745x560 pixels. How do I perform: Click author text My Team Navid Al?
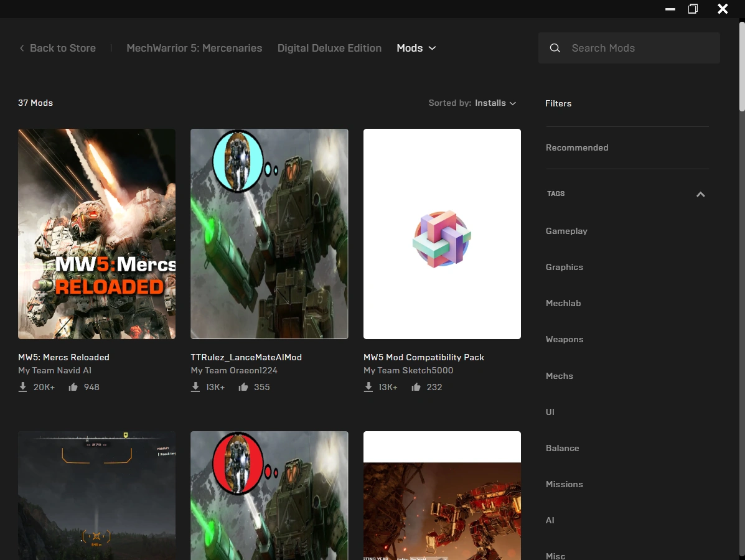55,370
